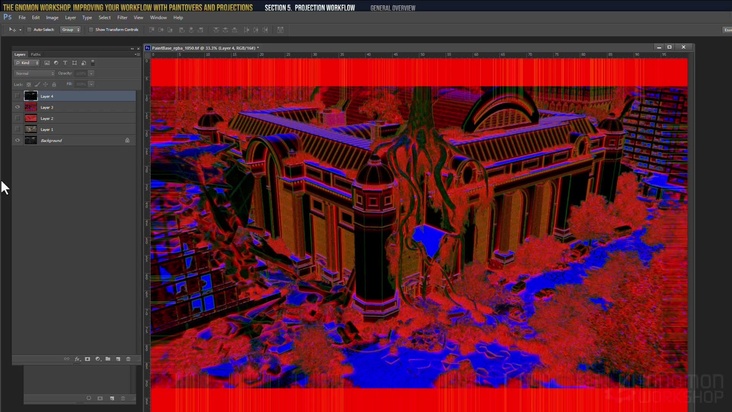The height and width of the screenshot is (412, 732).
Task: Click align left edges icon
Action: [182, 29]
